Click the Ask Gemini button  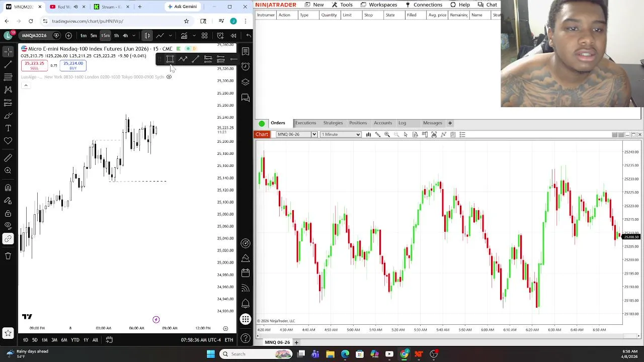pos(182,7)
